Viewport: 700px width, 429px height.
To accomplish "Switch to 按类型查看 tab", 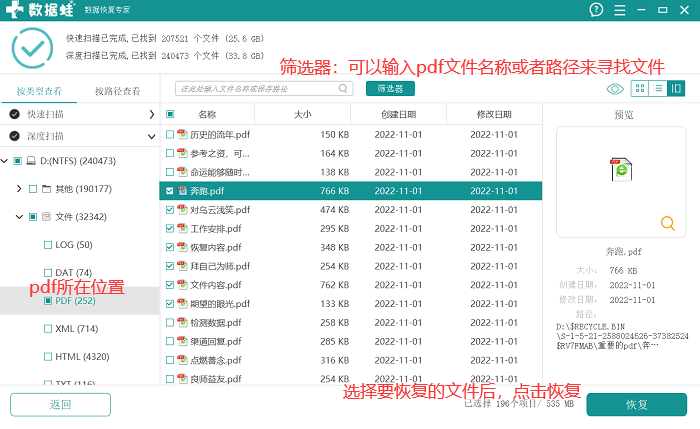I will point(39,91).
